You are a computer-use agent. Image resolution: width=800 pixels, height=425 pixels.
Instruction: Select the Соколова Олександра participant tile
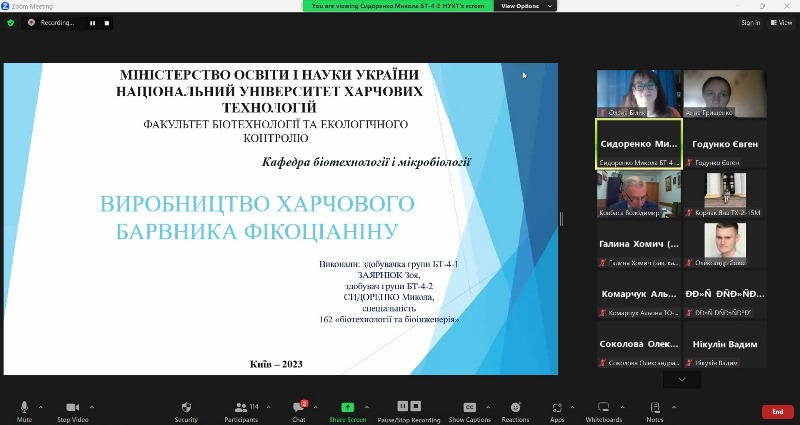(x=639, y=344)
